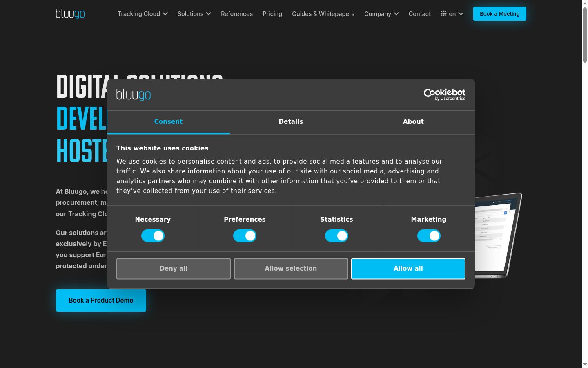Click the scrollbar up arrow
This screenshot has width=588, height=368.
tap(585, 3)
